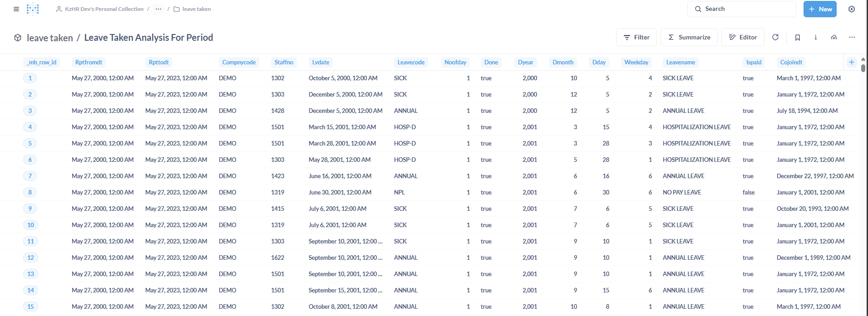This screenshot has width=868, height=316.
Task: Click the cloud upload icon
Action: (x=833, y=37)
